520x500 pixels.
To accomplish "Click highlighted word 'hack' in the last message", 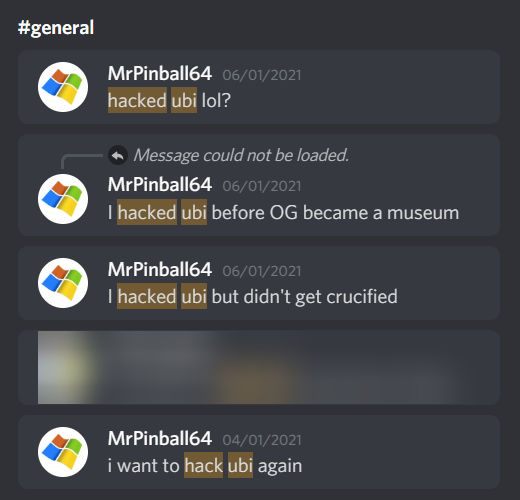I will [204, 465].
